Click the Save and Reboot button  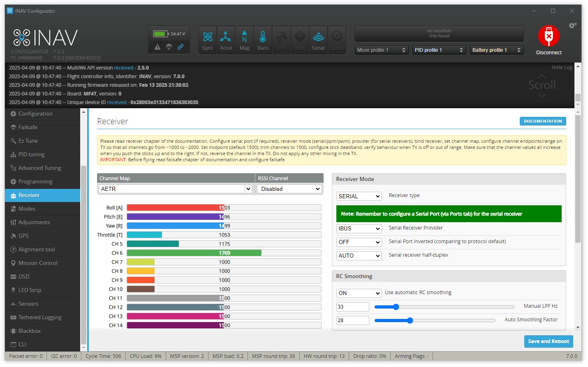click(x=548, y=341)
